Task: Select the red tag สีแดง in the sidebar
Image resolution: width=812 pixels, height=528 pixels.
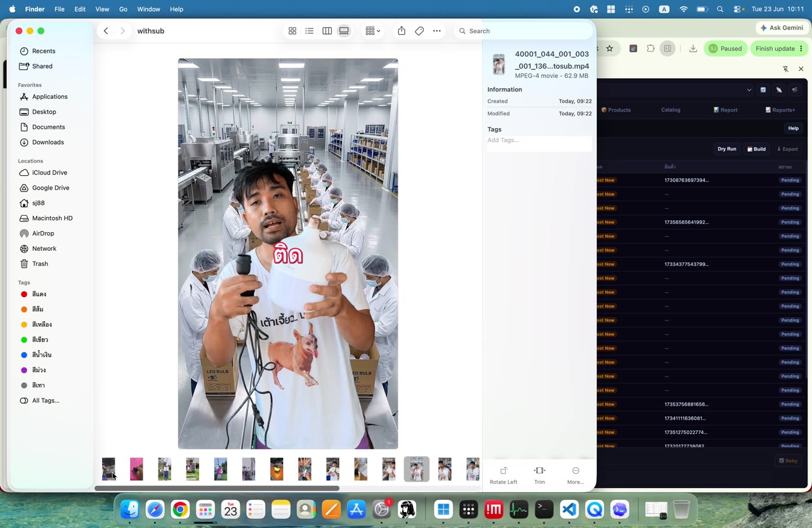Action: 39,294
